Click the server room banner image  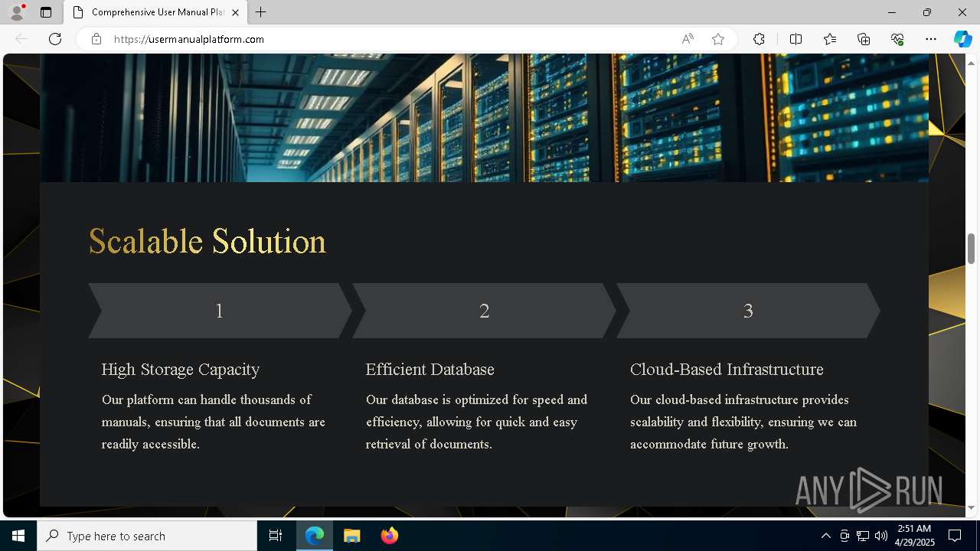tap(484, 118)
